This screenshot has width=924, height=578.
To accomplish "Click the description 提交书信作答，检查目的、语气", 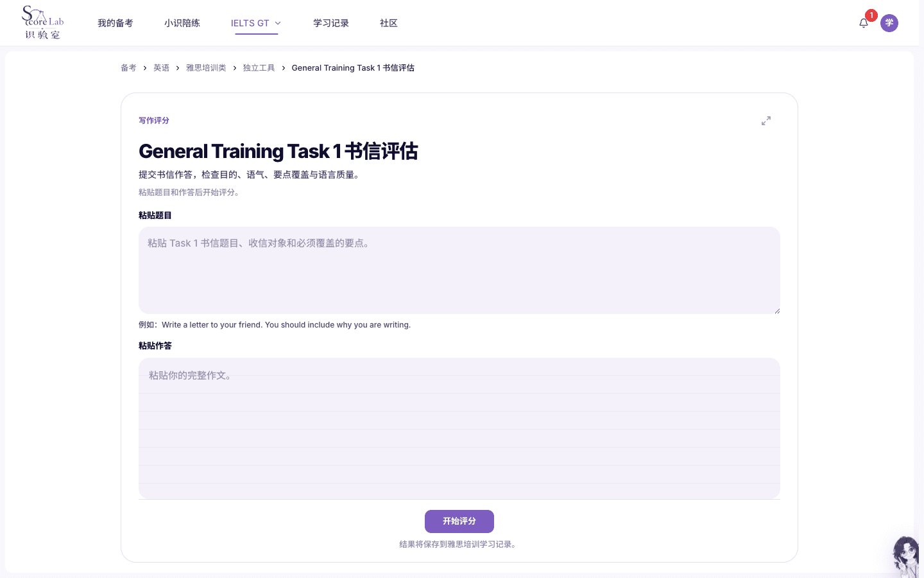I will coord(251,175).
